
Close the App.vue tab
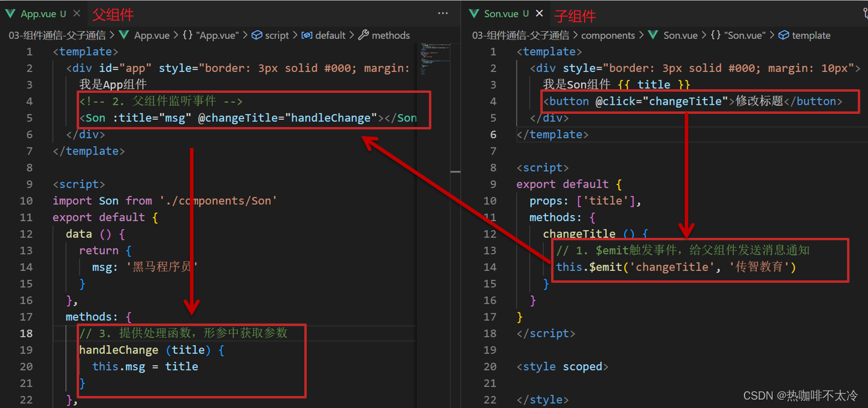pyautogui.click(x=77, y=13)
